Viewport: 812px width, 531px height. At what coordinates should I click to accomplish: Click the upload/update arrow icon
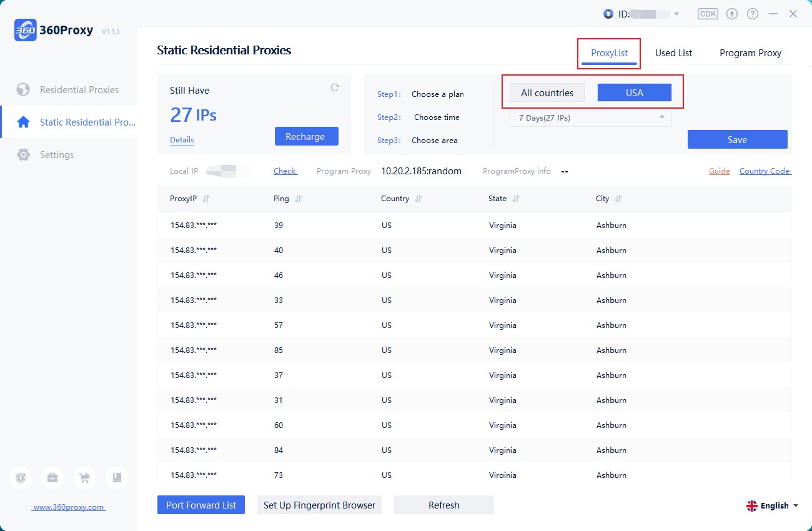click(x=733, y=14)
